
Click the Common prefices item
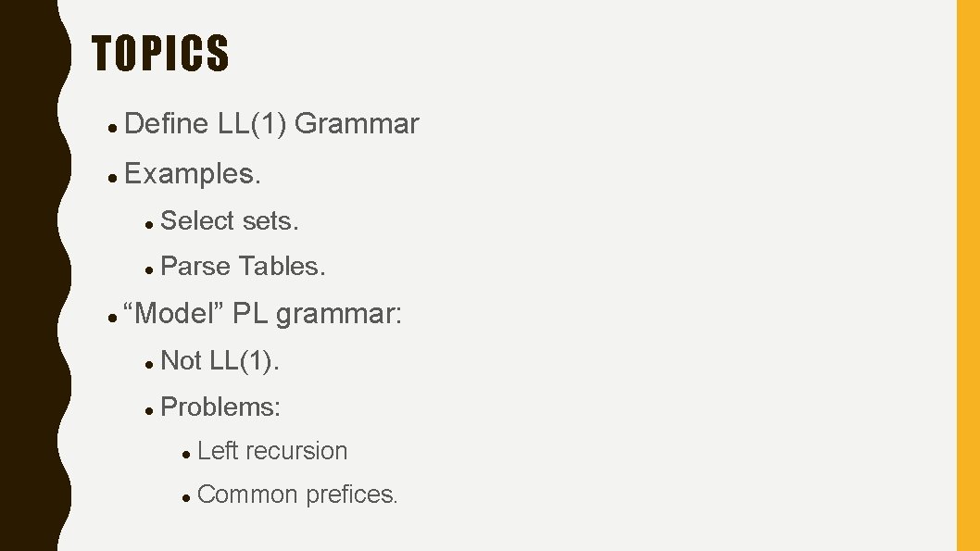(x=297, y=495)
